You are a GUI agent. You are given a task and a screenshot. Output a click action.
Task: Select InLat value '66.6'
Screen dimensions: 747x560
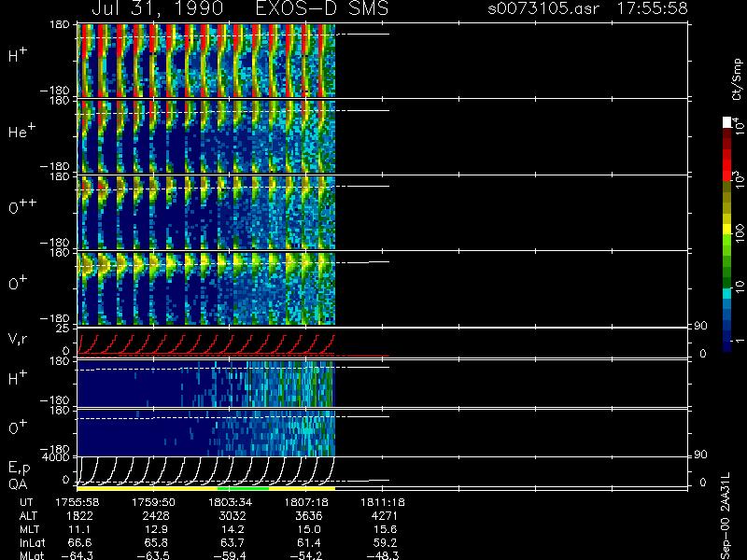click(x=80, y=543)
